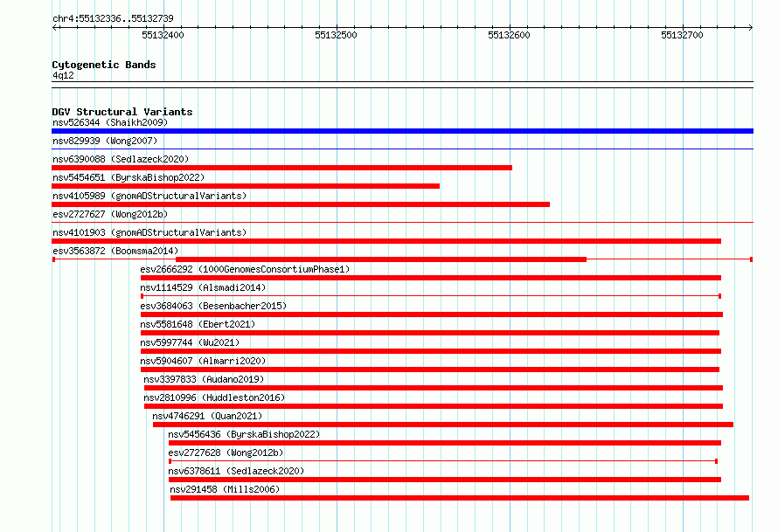The height and width of the screenshot is (532, 778).
Task: Click the nsv526344 (Shaikh2009) label
Action: (x=110, y=122)
